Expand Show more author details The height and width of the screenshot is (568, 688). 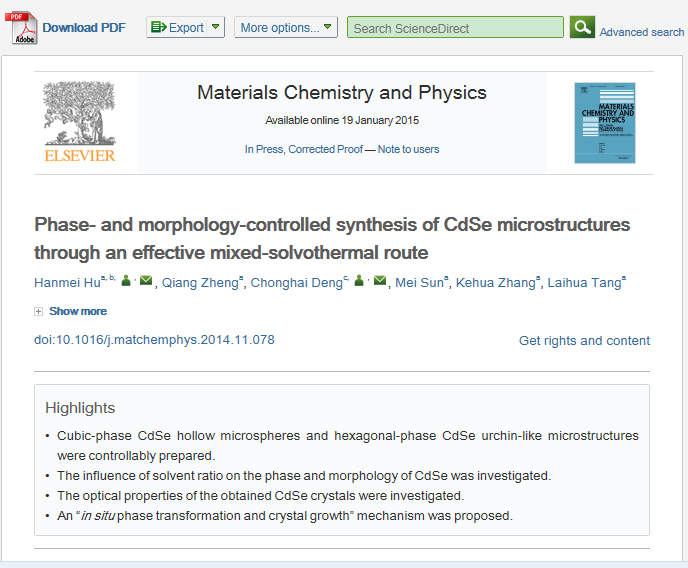pos(71,311)
